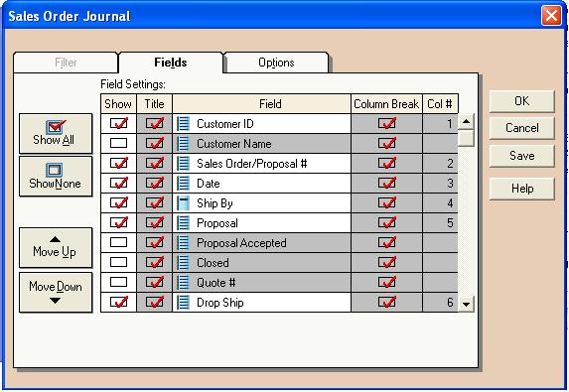
Task: Toggle Title checkbox for Closed row
Action: 155,262
